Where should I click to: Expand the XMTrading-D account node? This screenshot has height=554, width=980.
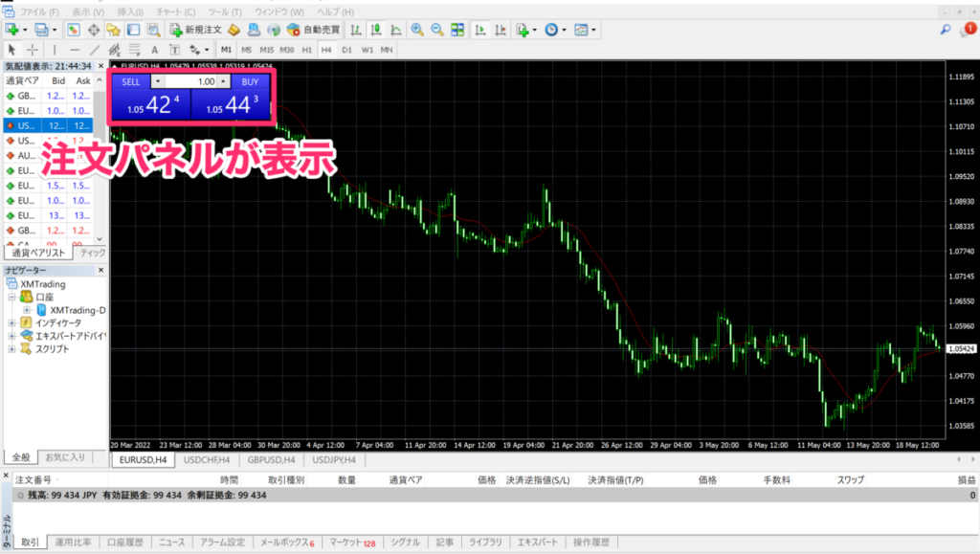(27, 310)
